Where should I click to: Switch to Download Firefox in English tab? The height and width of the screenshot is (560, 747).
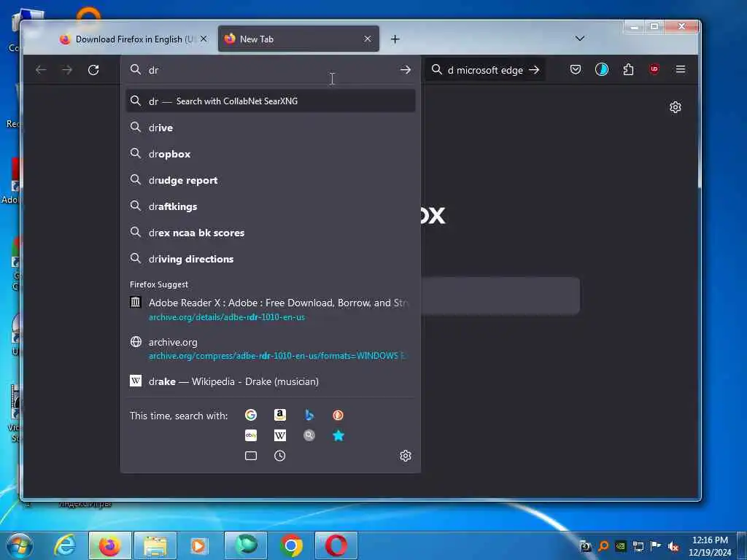(x=133, y=39)
